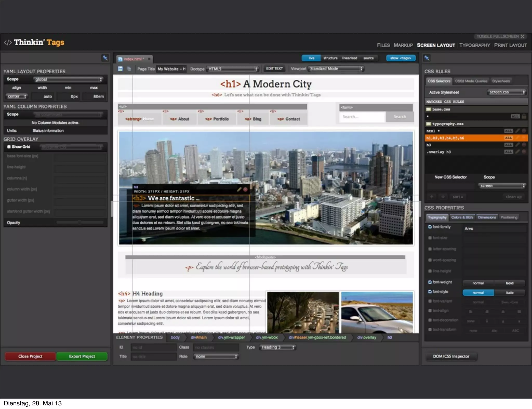Open the Doctype HTML5 dropdown

pyautogui.click(x=232, y=69)
